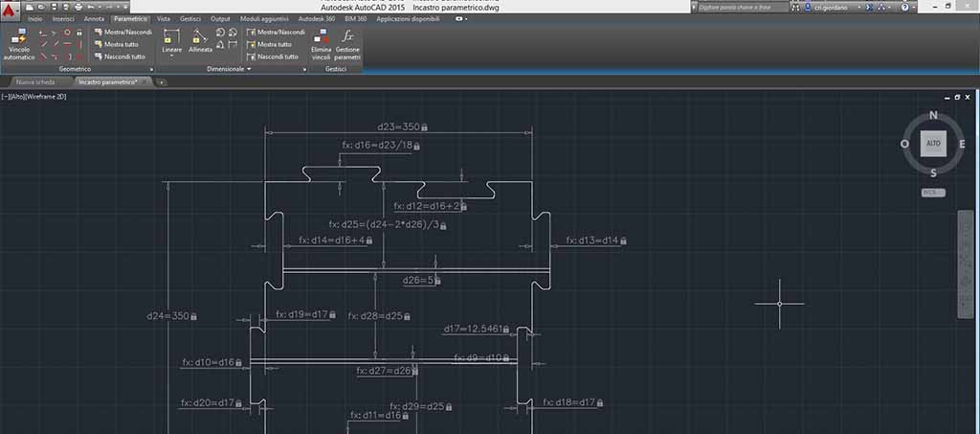Click the open file icon in quick access toolbar
Image resolution: width=980 pixels, height=434 pixels.
tap(41, 7)
